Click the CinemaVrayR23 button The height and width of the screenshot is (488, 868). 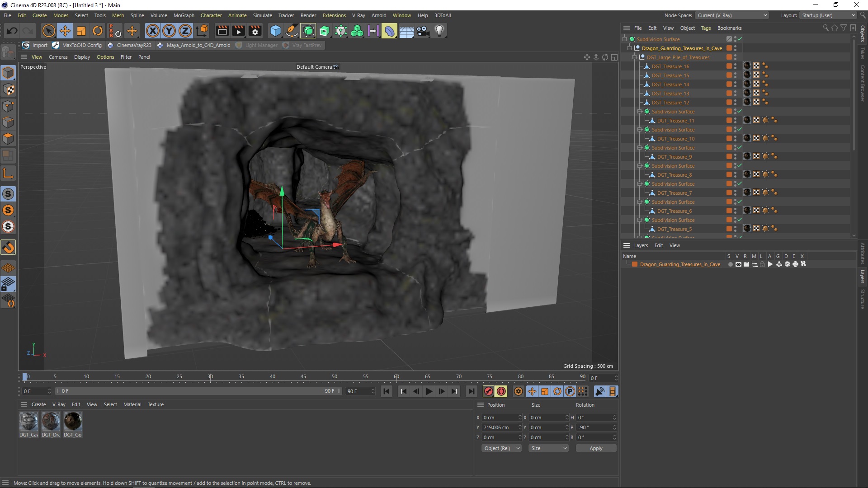[129, 45]
